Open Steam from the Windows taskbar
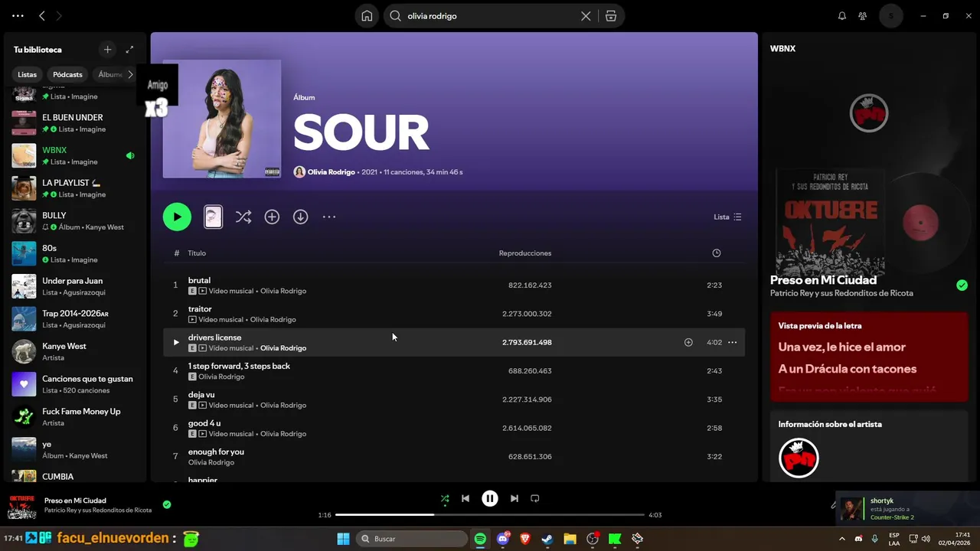The height and width of the screenshot is (551, 980). click(547, 539)
